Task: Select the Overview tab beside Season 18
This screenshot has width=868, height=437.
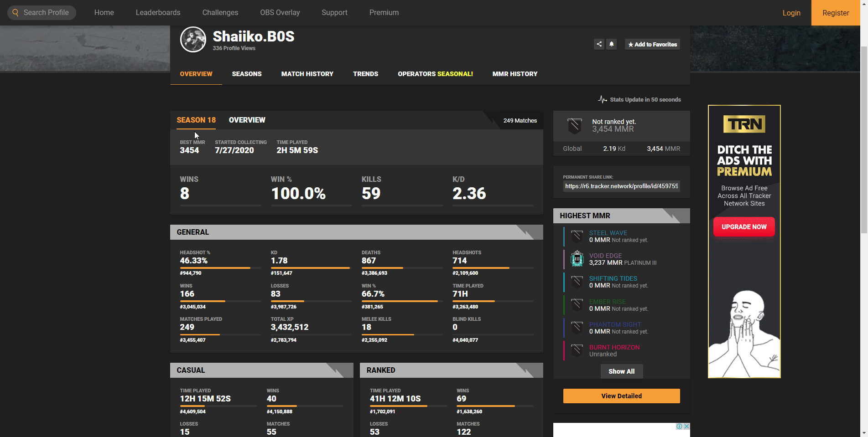Action: 247,120
